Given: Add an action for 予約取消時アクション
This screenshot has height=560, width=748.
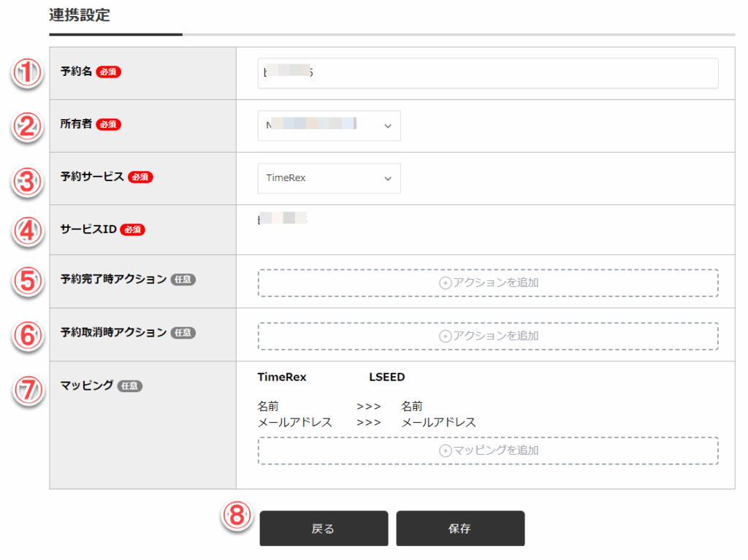Looking at the screenshot, I should [487, 336].
